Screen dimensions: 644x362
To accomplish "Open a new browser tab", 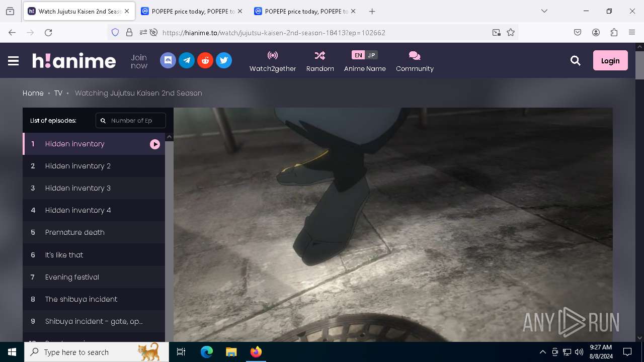I will point(372,11).
